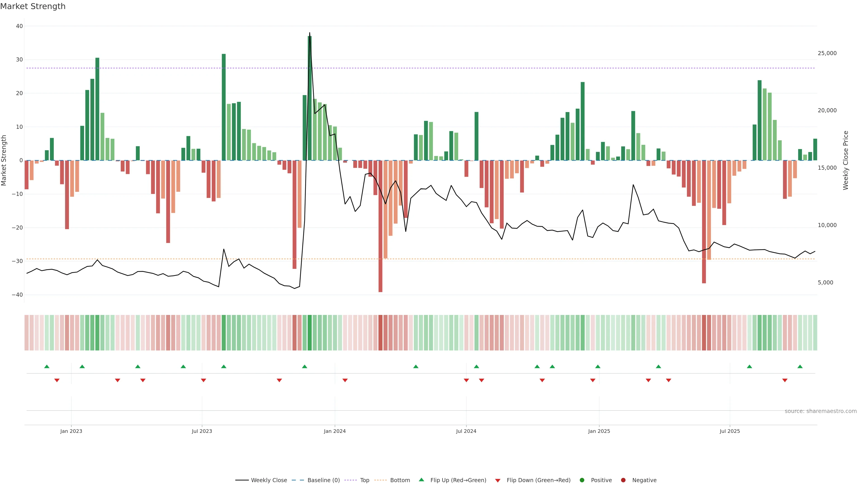Click the 25,000 right-axis tick label
The width and height of the screenshot is (868, 488).
[827, 53]
